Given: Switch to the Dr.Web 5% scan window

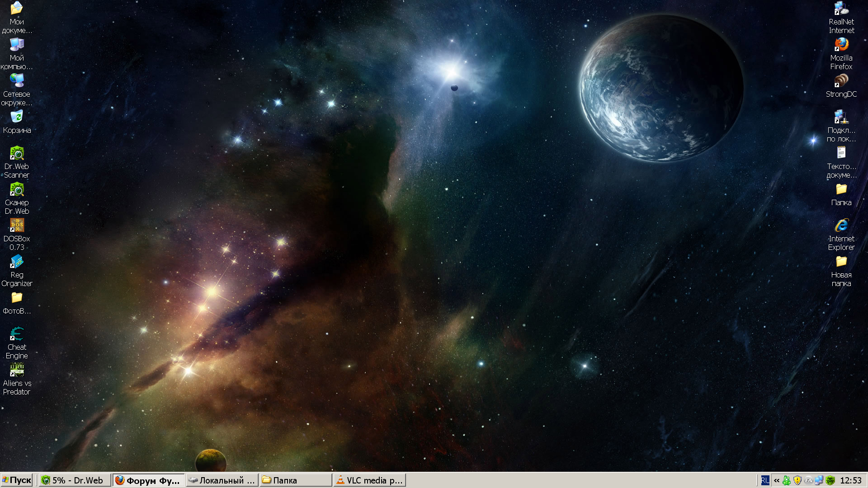Looking at the screenshot, I should [75, 480].
